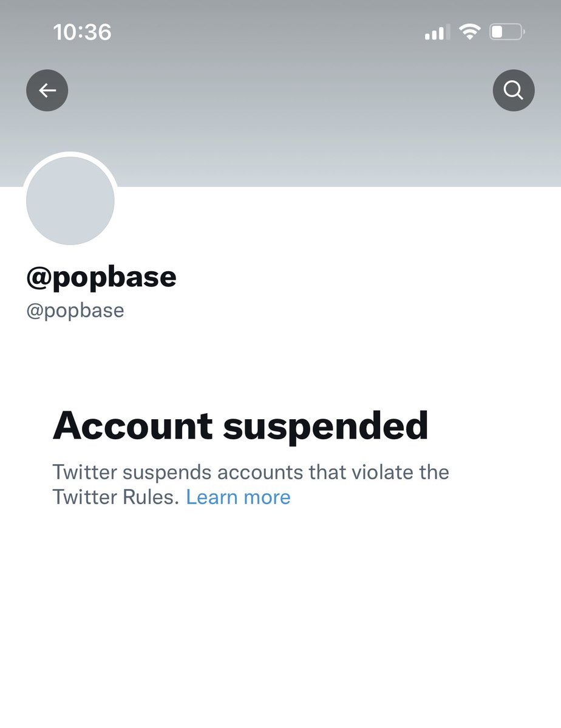Tap the gray @popbase handle below name
Image resolution: width=561 pixels, height=728 pixels.
[75, 310]
